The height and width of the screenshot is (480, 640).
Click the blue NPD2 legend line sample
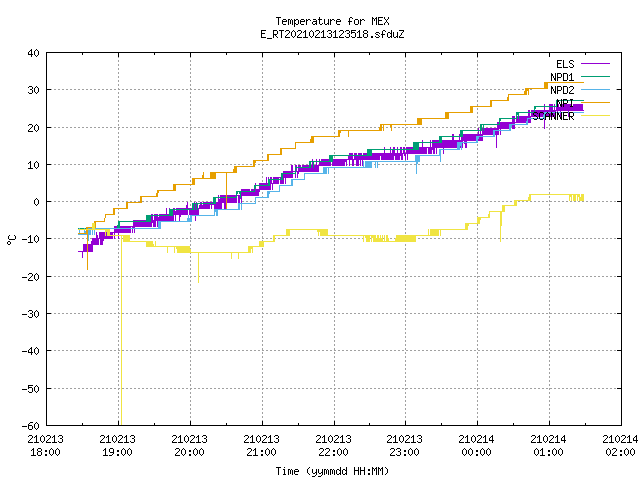tap(595, 89)
